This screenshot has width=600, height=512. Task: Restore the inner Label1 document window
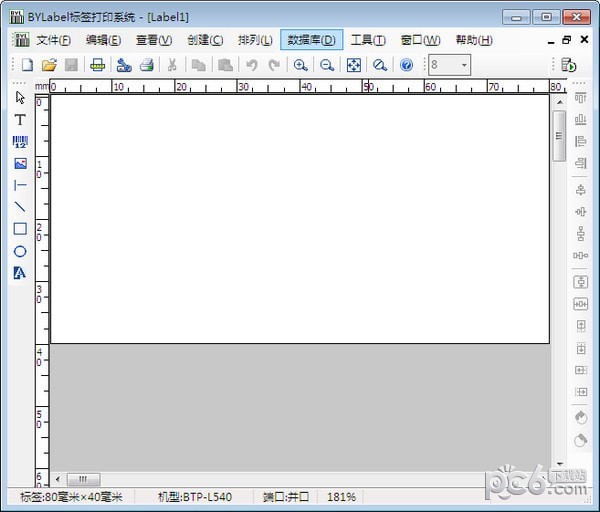tap(567, 40)
